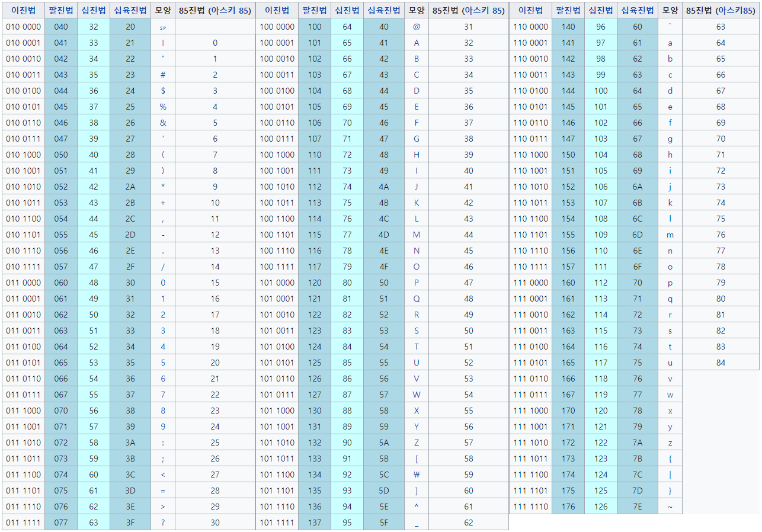The width and height of the screenshot is (762, 532).
Task: Open the 십진법 header link above decimal 96
Action: [601, 11]
